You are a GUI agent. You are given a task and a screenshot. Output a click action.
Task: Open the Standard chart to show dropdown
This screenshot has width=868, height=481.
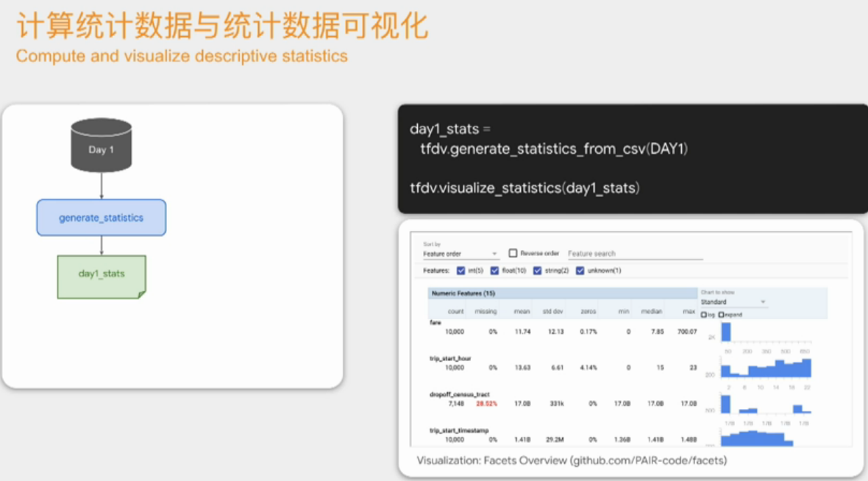(x=733, y=302)
